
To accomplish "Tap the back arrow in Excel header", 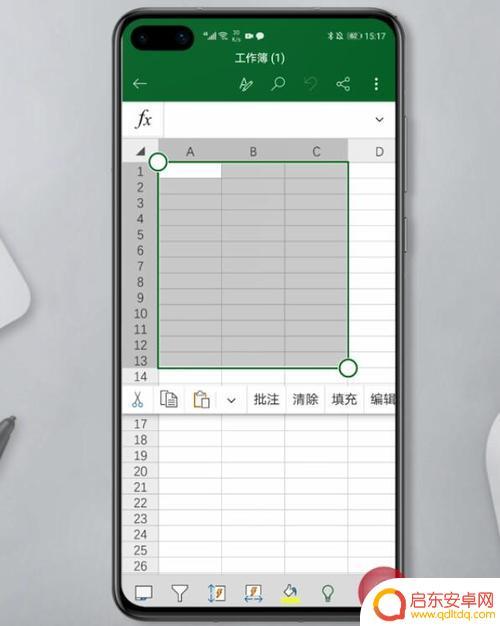I will 140,84.
